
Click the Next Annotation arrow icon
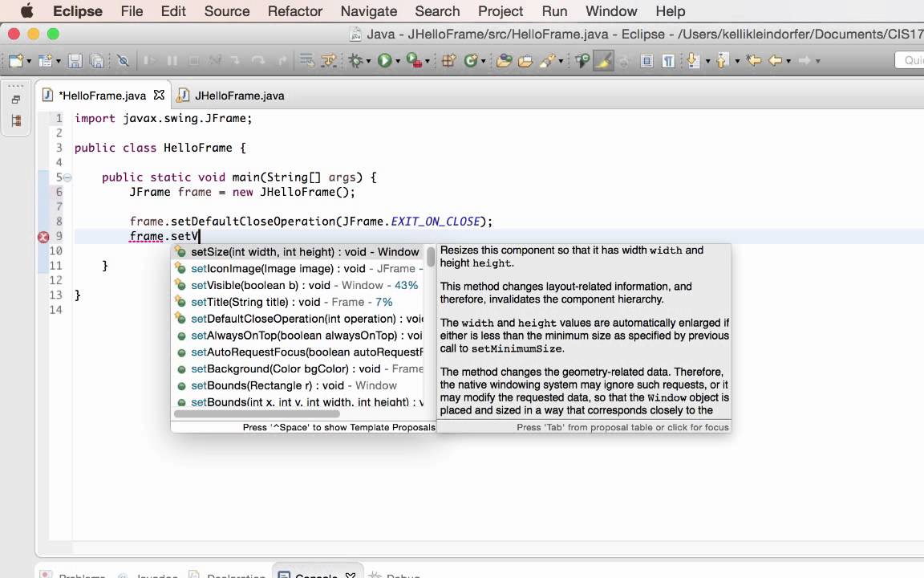pos(693,60)
